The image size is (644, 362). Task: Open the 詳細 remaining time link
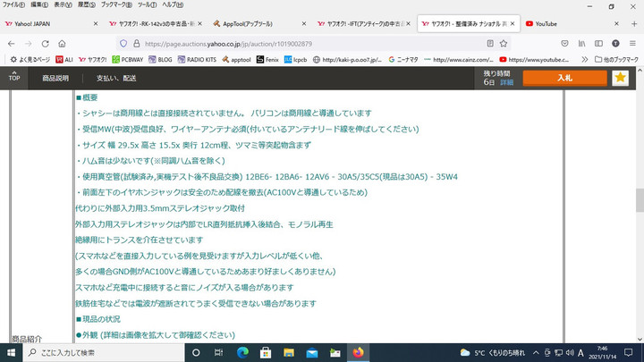pyautogui.click(x=507, y=82)
